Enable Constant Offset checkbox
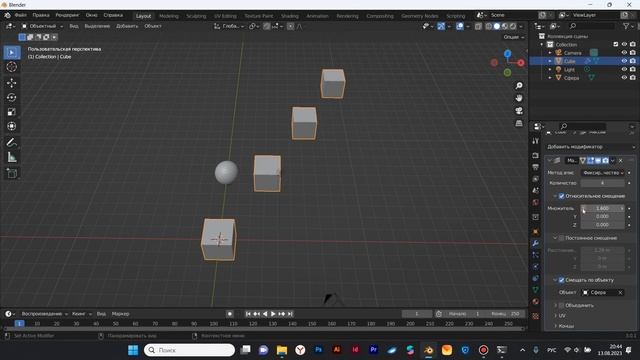Screen dimensions: 640x360 coord(562,238)
